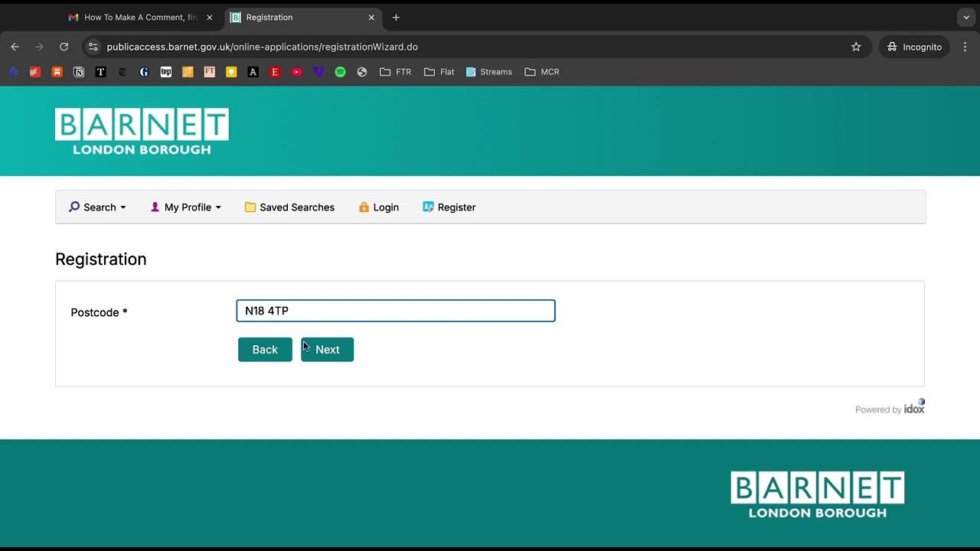Open the Spotify bookmark icon

tap(340, 72)
